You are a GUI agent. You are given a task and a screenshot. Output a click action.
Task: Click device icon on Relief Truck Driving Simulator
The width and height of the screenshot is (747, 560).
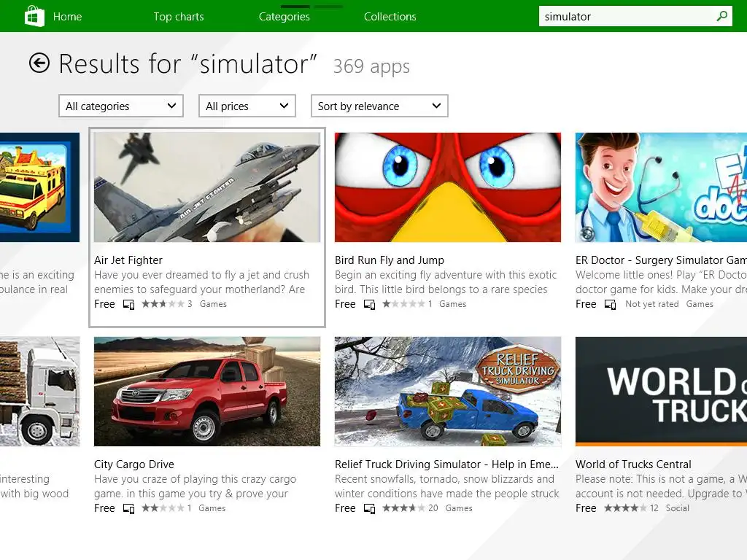pos(369,508)
